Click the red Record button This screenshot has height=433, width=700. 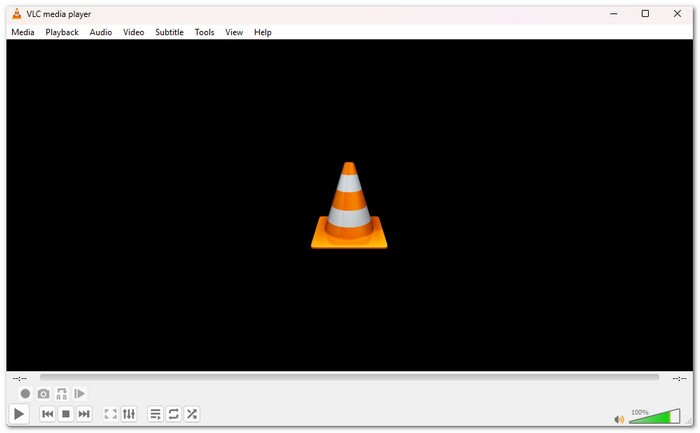point(25,394)
